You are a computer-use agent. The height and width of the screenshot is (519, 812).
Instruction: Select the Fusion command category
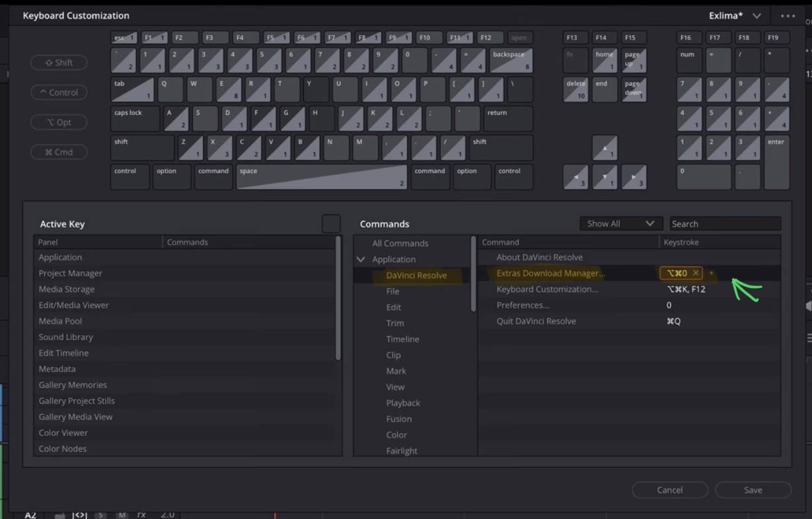[399, 419]
